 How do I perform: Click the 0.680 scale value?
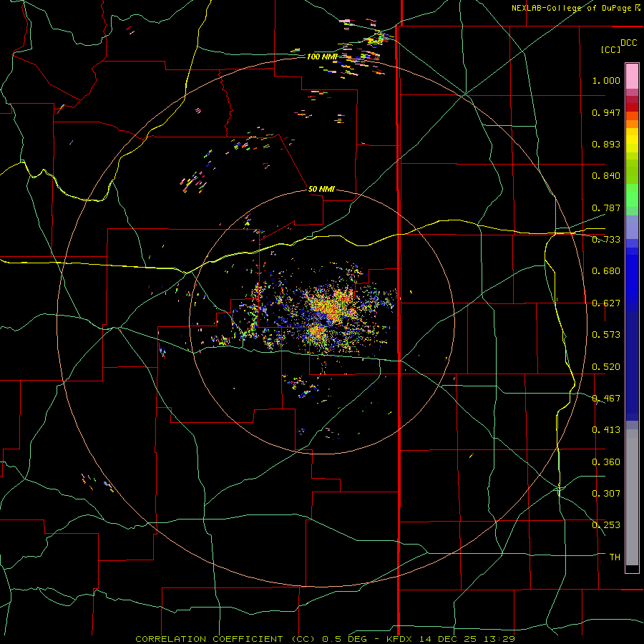click(x=606, y=271)
